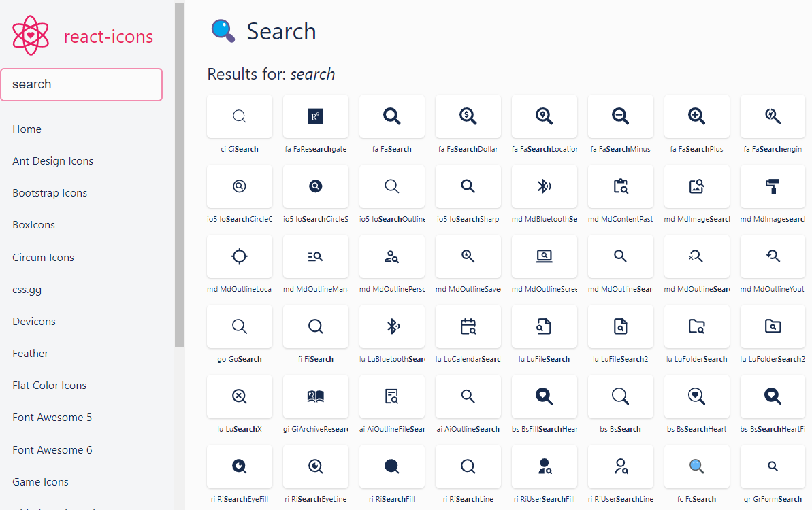Click the IoSearchCircleSharp icon

pyautogui.click(x=315, y=186)
